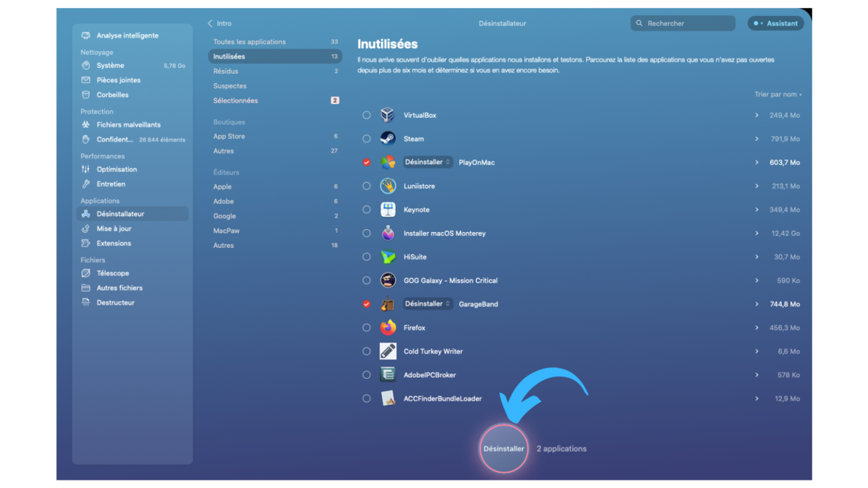Select the Sélectionnées category
Viewport: 868px width, 488px height.
pyautogui.click(x=275, y=100)
